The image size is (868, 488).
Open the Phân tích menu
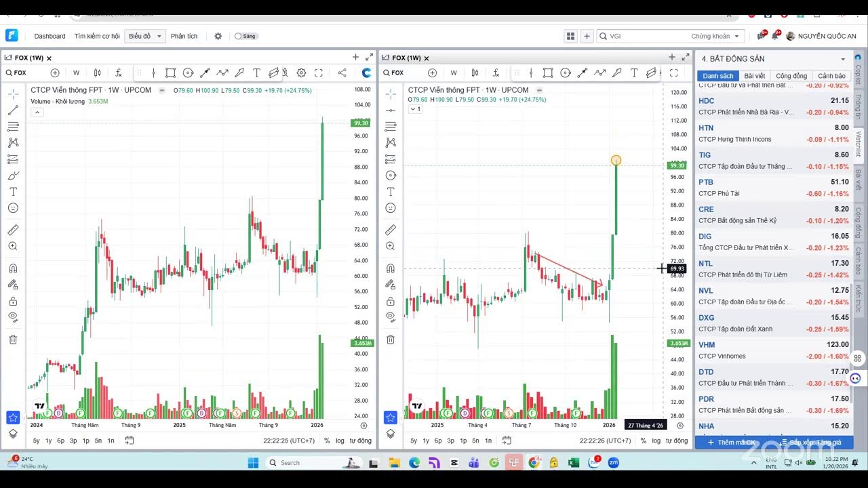pos(184,36)
